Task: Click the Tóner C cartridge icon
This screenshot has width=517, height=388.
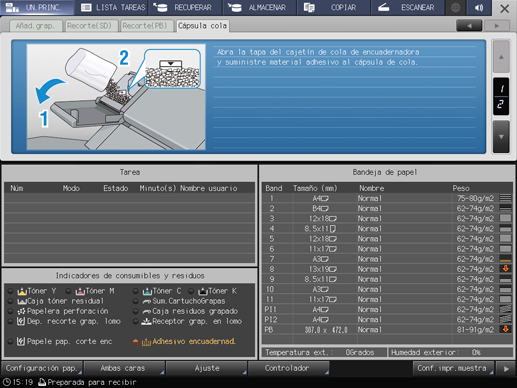Action: pos(147,291)
